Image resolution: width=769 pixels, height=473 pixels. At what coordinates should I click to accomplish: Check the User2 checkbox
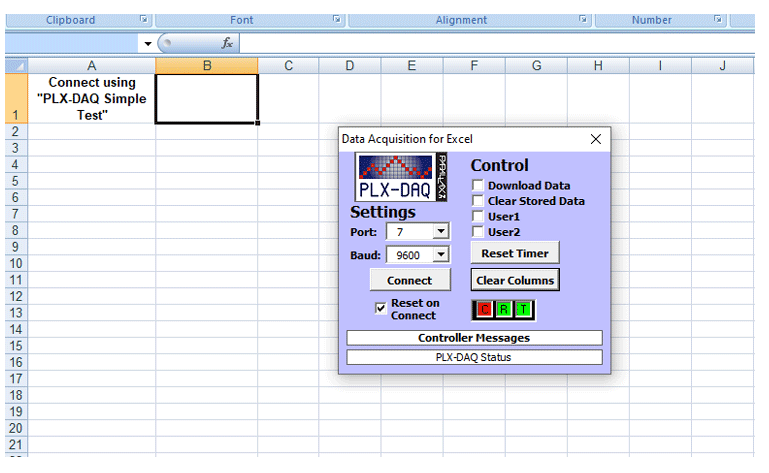(478, 232)
